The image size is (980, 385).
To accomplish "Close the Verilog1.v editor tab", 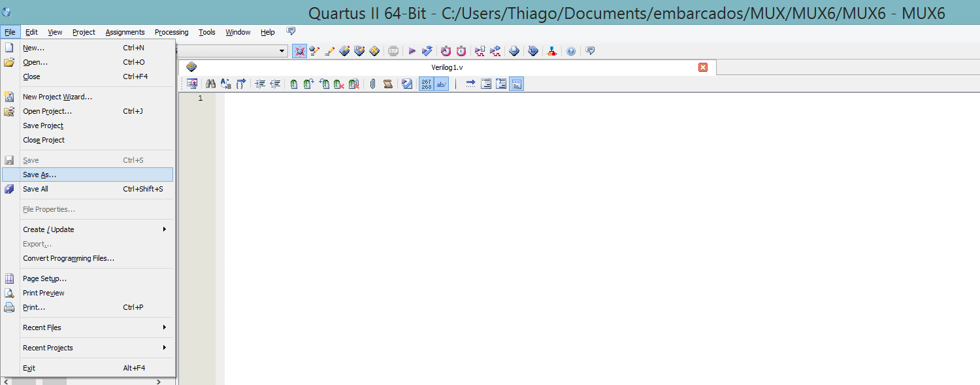I will point(703,67).
